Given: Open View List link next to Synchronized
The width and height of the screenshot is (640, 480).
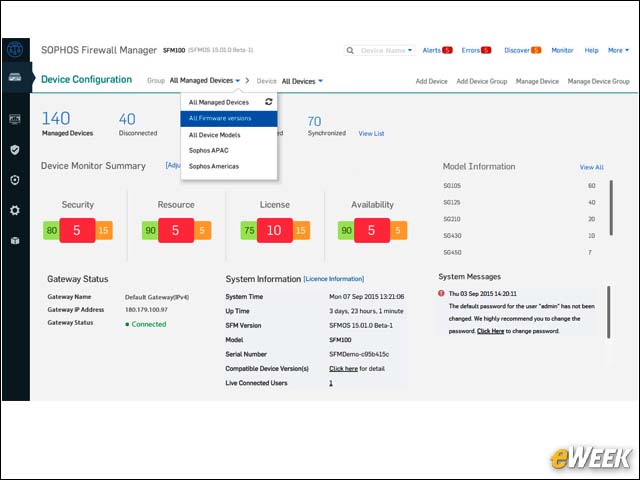Looking at the screenshot, I should pos(371,133).
